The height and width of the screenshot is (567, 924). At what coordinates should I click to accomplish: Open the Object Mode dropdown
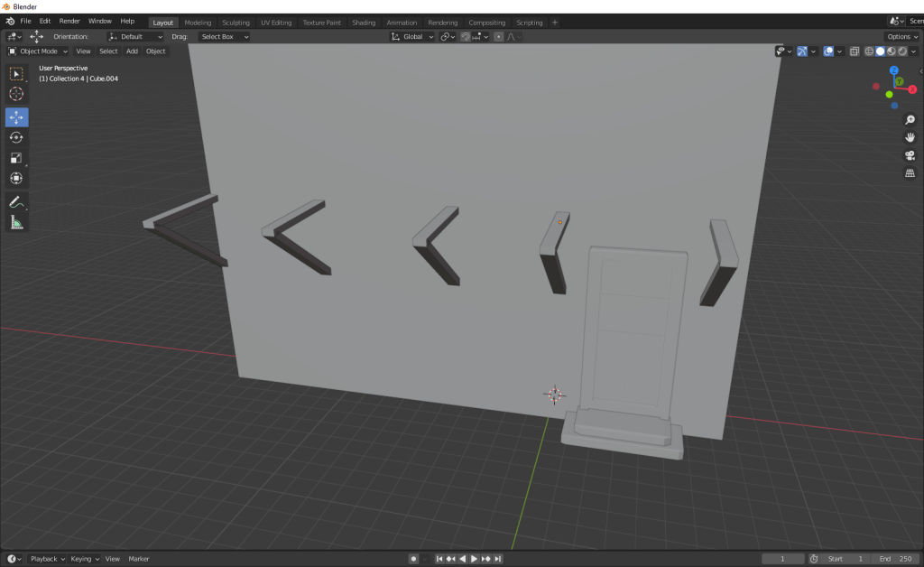click(x=38, y=51)
